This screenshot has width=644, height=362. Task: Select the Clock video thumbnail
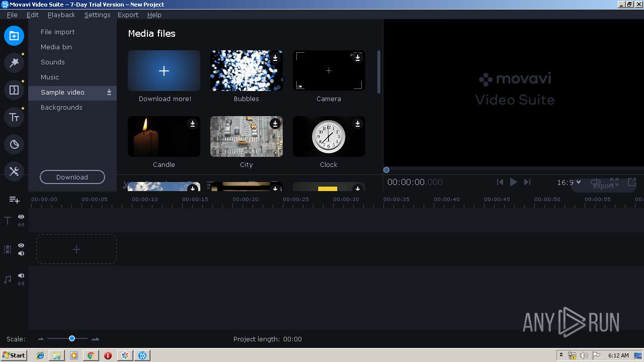(329, 137)
